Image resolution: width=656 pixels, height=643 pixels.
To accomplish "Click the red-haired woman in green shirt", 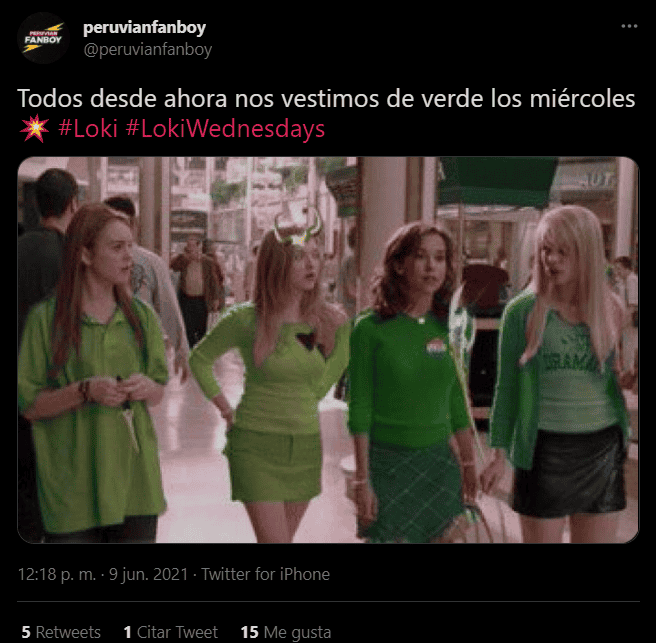I will coord(94,372).
